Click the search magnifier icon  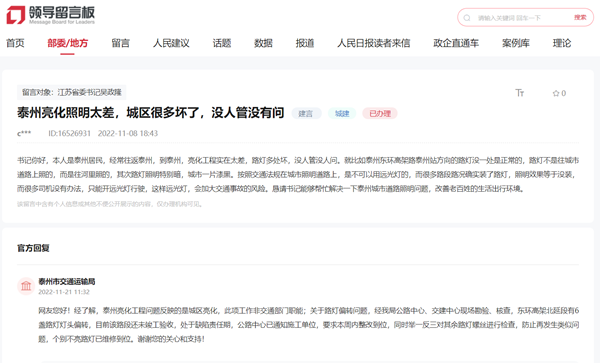(x=467, y=18)
